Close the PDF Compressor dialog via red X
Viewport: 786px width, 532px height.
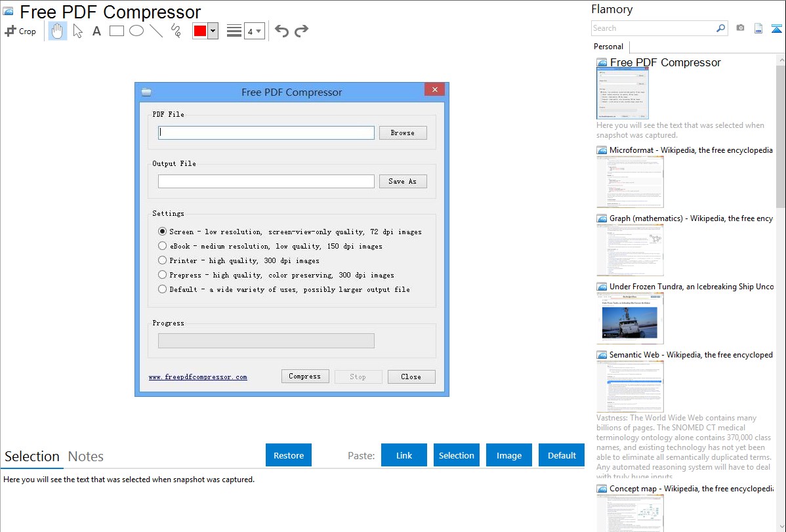tap(434, 89)
